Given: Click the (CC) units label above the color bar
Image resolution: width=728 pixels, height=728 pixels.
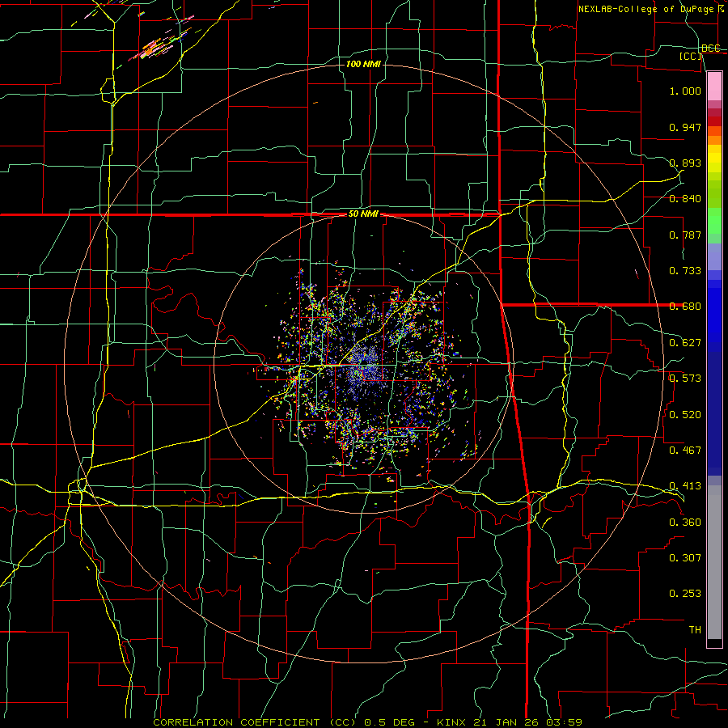Looking at the screenshot, I should 691,56.
